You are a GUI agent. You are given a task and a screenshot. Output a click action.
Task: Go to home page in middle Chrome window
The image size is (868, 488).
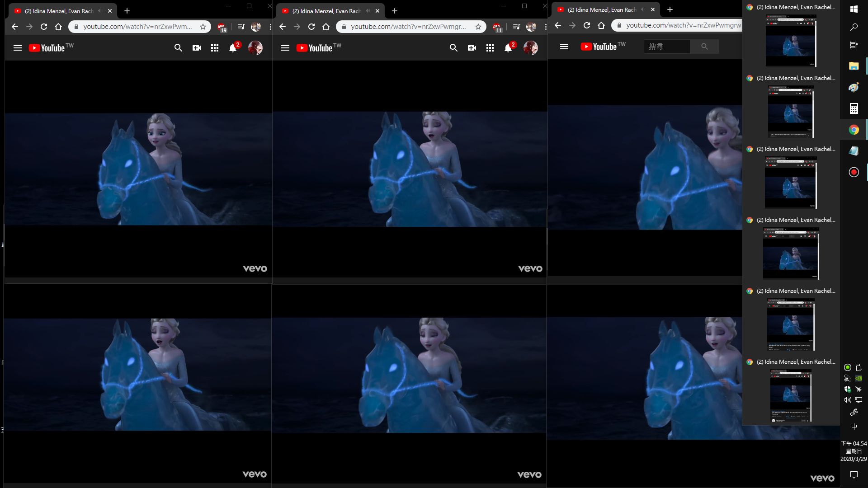coord(326,27)
